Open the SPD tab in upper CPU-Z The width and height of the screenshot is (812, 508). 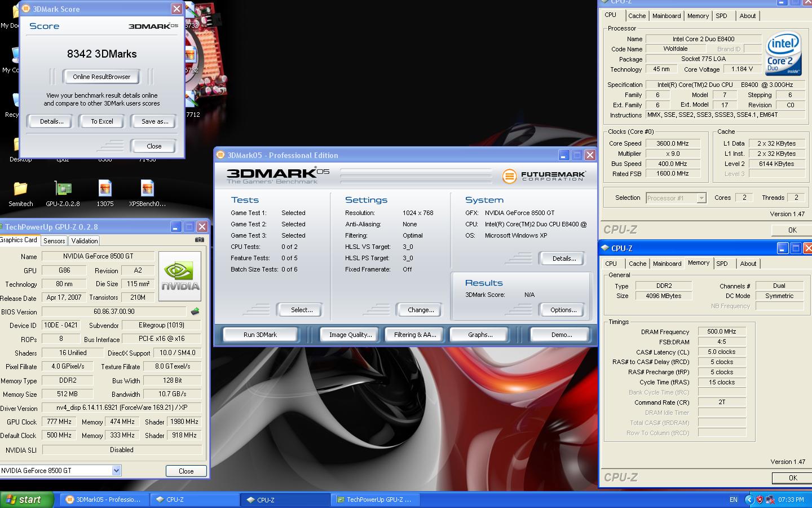(x=722, y=16)
